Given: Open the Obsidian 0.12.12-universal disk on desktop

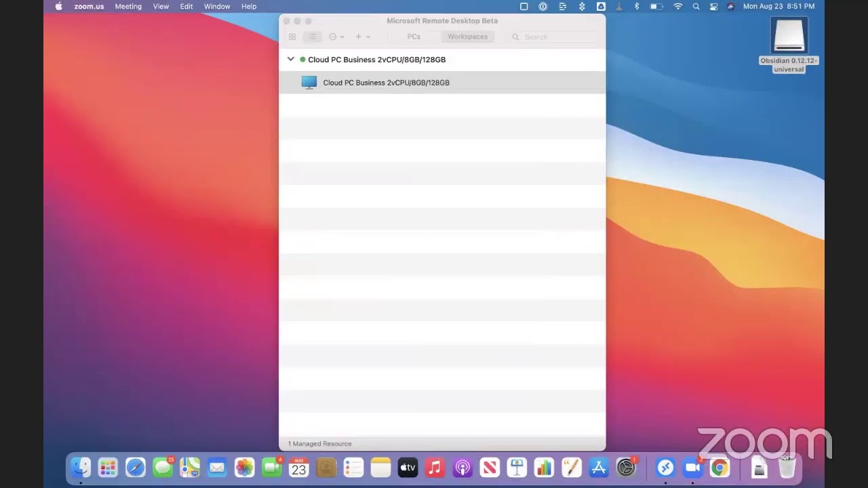Looking at the screenshot, I should click(789, 45).
